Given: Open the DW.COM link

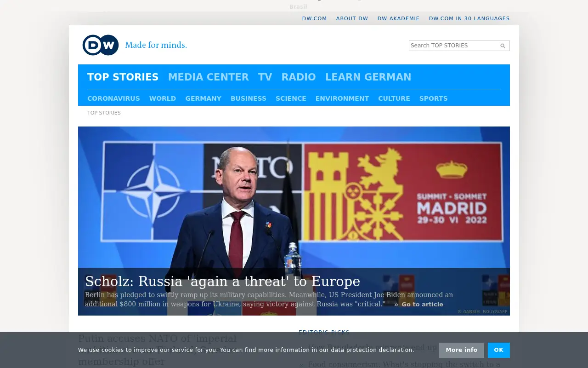Looking at the screenshot, I should pyautogui.click(x=314, y=18).
